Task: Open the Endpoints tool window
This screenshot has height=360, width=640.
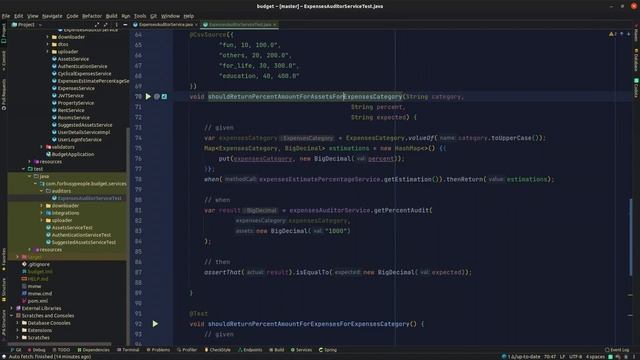Action: click(250, 350)
